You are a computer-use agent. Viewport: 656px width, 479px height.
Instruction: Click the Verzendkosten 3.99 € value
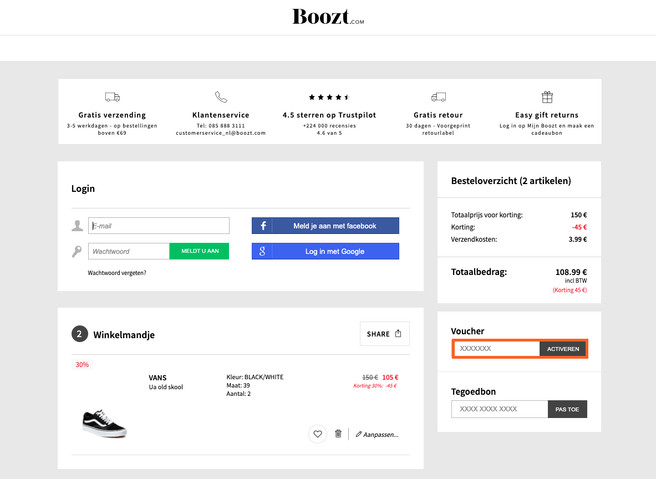(x=578, y=239)
